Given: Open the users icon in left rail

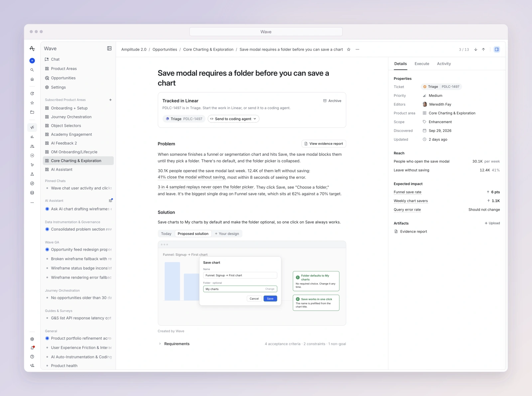Looking at the screenshot, I should 32,146.
